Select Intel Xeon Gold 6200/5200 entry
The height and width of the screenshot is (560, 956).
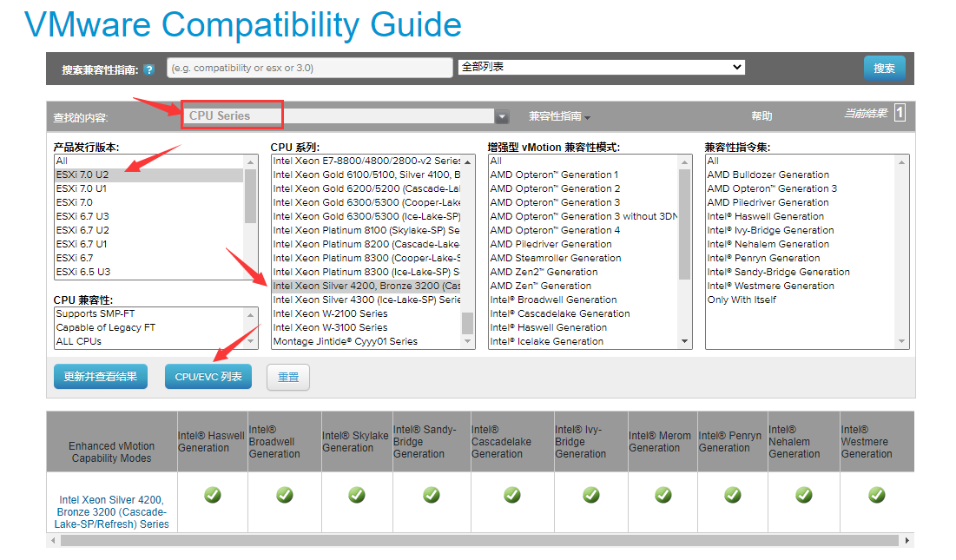[366, 189]
